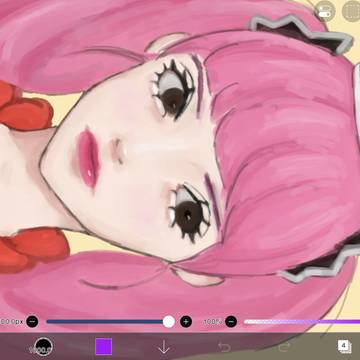Screen dimensions: 360x360
Task: Open the layers panel showing 4
Action: coord(344,347)
